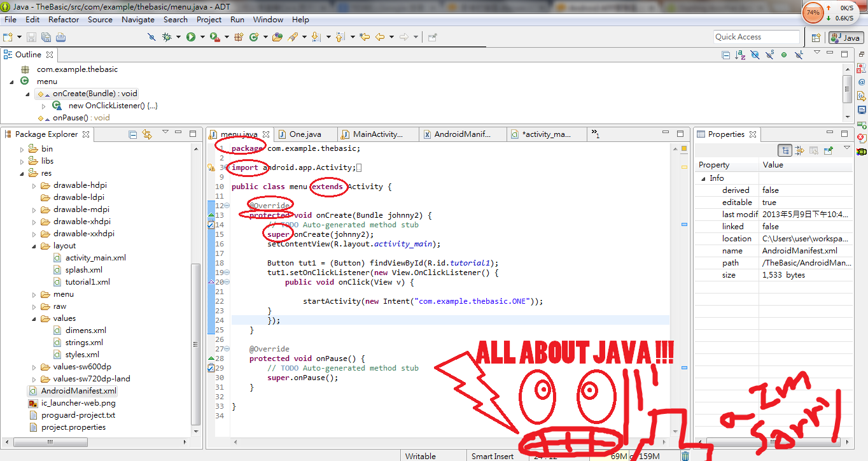Switch to the AndroidManif... editor tab
This screenshot has width=868, height=461.
(463, 134)
